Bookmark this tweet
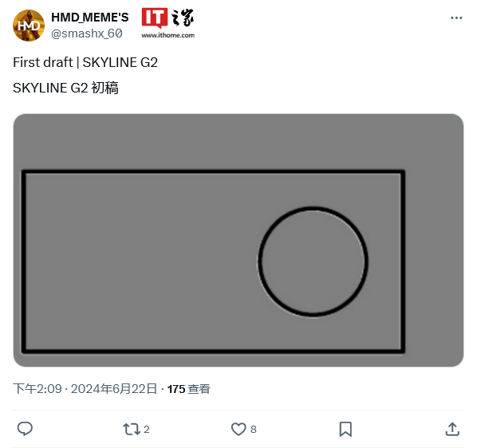This screenshot has height=448, width=477. coord(345,429)
